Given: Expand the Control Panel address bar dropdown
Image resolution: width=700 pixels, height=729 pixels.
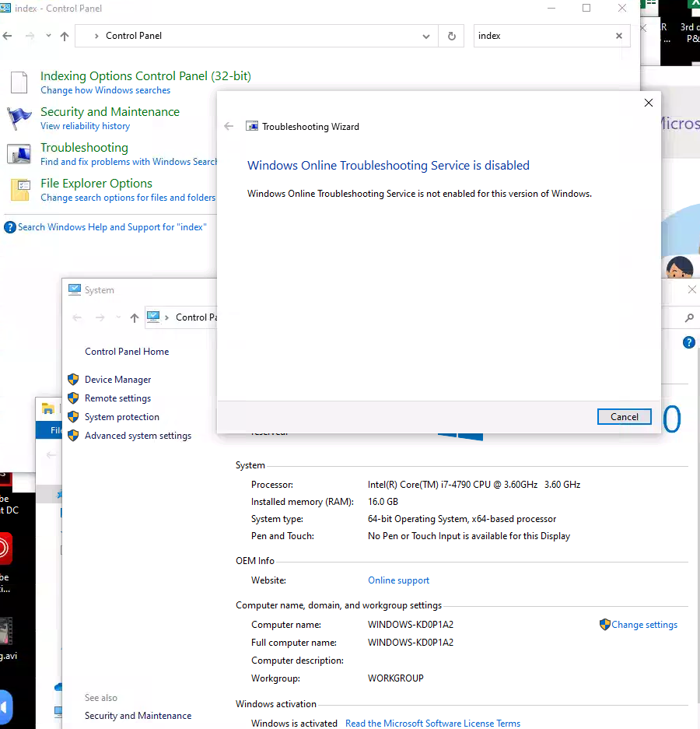Looking at the screenshot, I should pyautogui.click(x=425, y=36).
